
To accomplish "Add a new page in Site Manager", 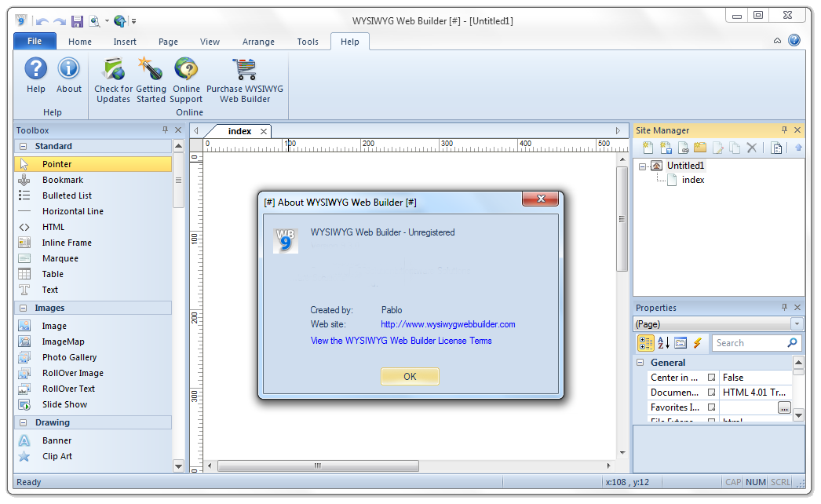I will click(648, 148).
